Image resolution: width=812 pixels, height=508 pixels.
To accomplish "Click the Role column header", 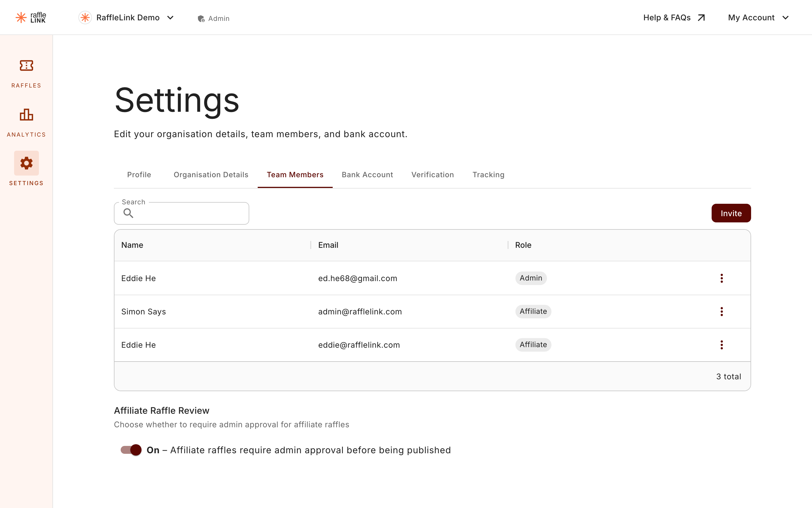I will 523,245.
